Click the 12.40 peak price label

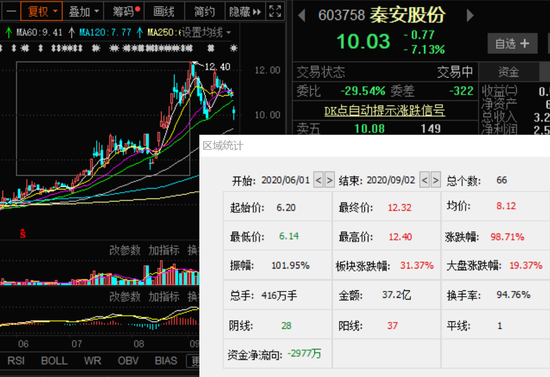[x=217, y=66]
